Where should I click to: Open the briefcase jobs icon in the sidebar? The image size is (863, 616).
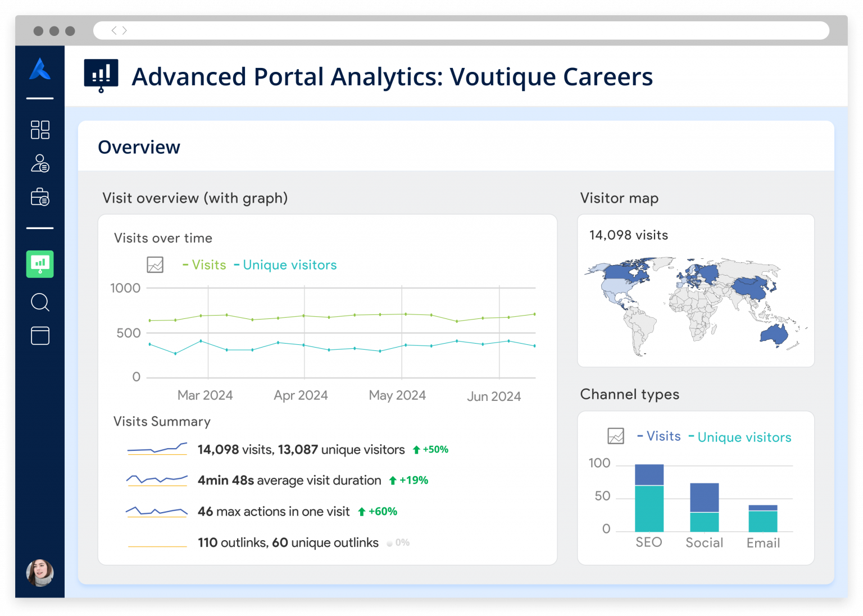[x=39, y=197]
